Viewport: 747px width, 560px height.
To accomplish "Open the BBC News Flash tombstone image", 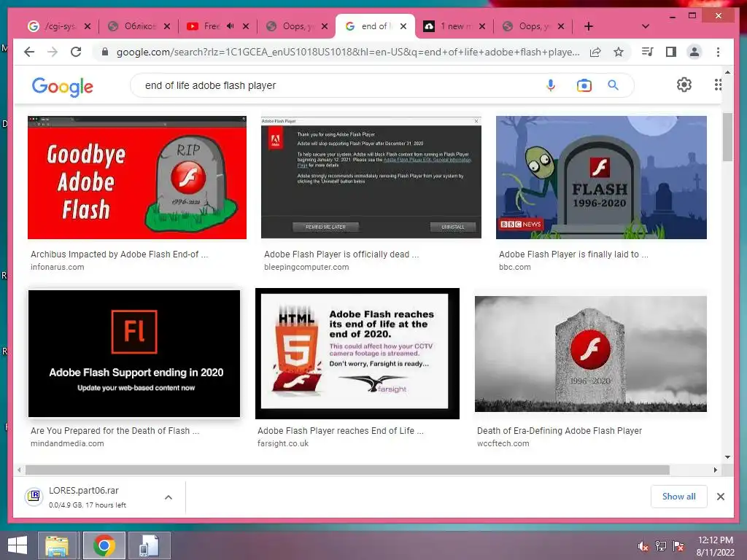I will (601, 177).
